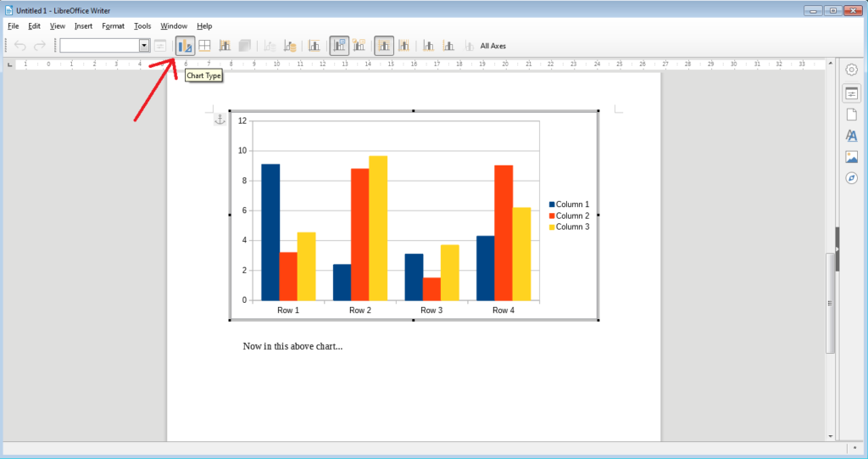868x459 pixels.
Task: Click the All Axes button
Action: (492, 46)
